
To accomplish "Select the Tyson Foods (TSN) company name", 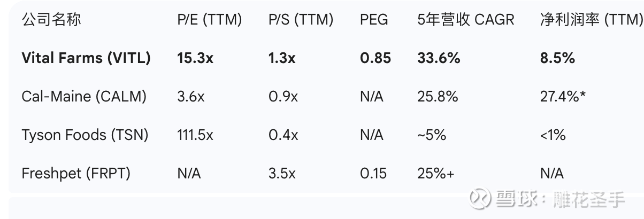I will coord(85,135).
